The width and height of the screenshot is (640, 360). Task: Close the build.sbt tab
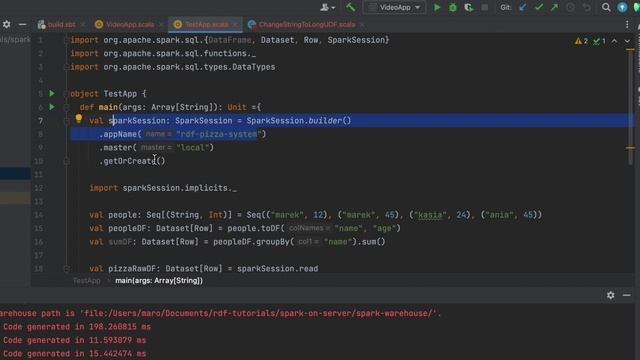tap(83, 24)
